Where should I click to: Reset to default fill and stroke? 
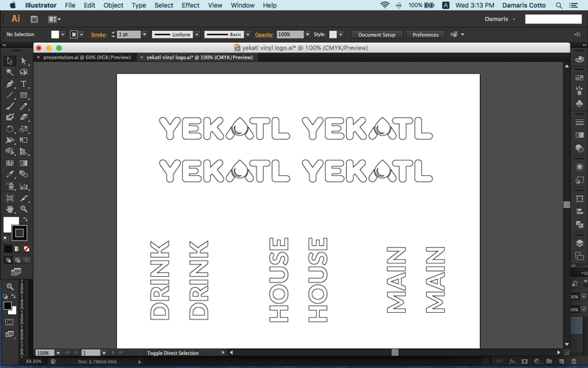(6, 238)
